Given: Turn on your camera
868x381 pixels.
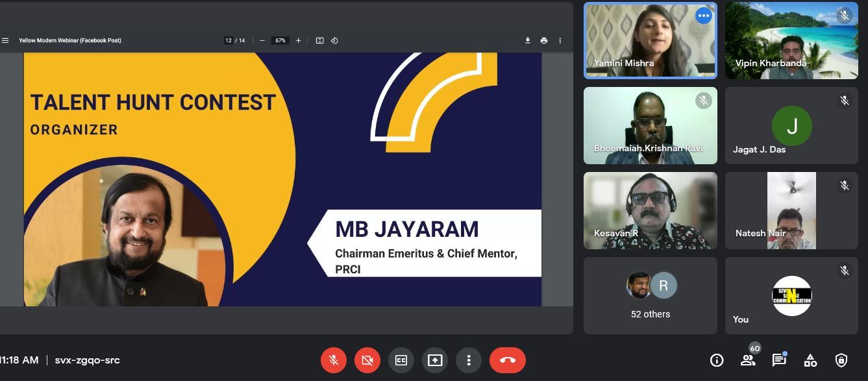Looking at the screenshot, I should [367, 360].
